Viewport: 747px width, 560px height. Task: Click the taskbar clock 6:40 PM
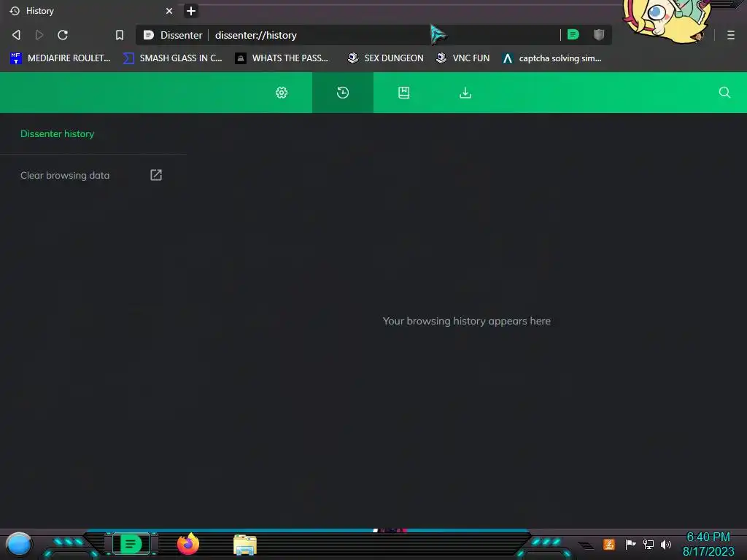708,537
